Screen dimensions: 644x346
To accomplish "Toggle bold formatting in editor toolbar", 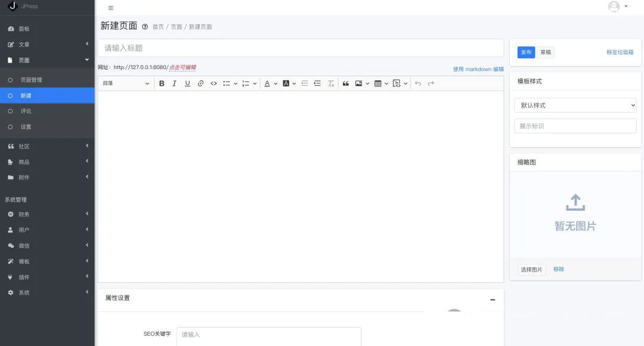I will tap(162, 83).
